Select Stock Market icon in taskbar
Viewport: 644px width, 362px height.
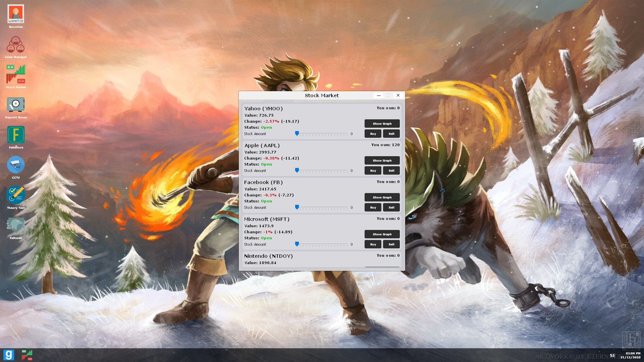27,355
